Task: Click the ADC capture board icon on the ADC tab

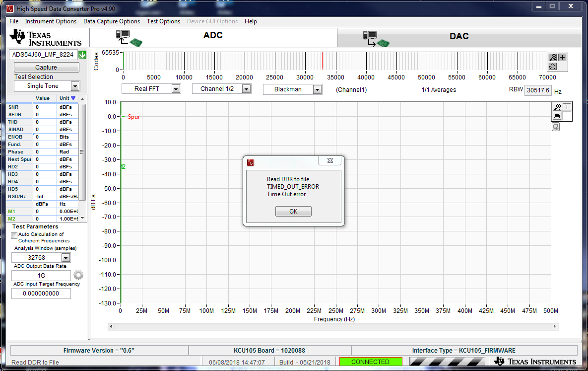Action: (129, 38)
